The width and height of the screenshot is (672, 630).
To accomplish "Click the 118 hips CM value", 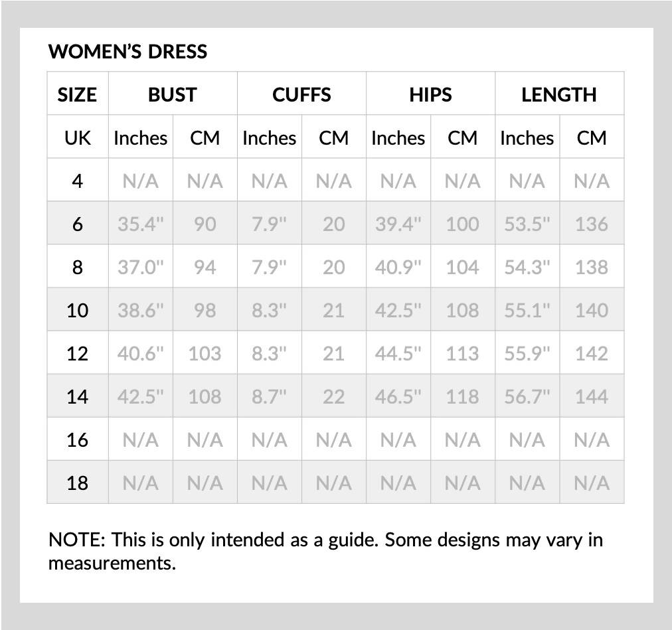I will 462,396.
